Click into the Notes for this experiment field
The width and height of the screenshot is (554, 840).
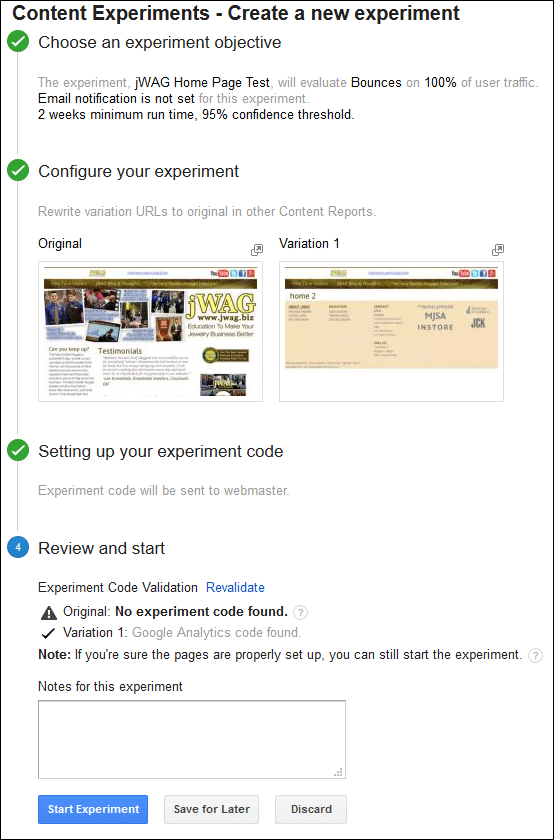(192, 739)
